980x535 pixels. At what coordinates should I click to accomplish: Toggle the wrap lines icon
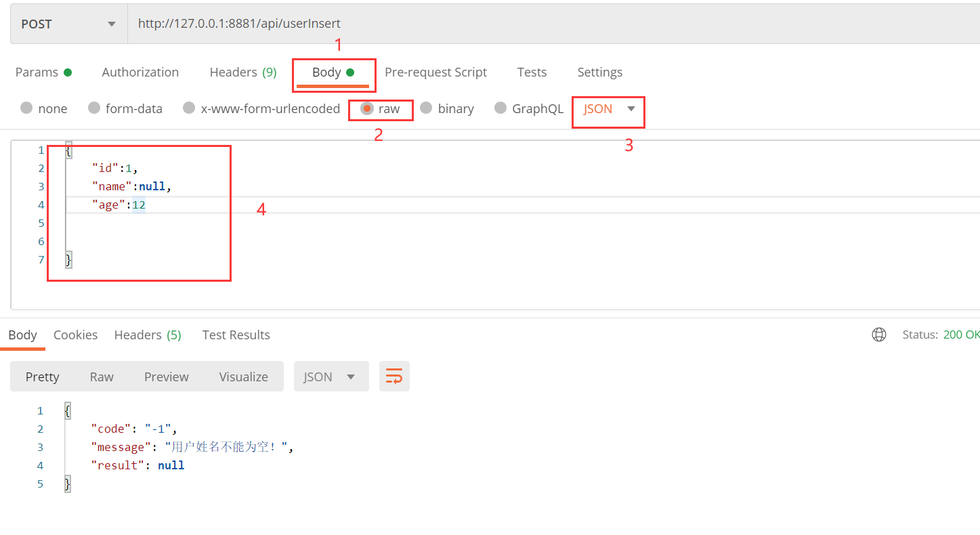pyautogui.click(x=394, y=377)
